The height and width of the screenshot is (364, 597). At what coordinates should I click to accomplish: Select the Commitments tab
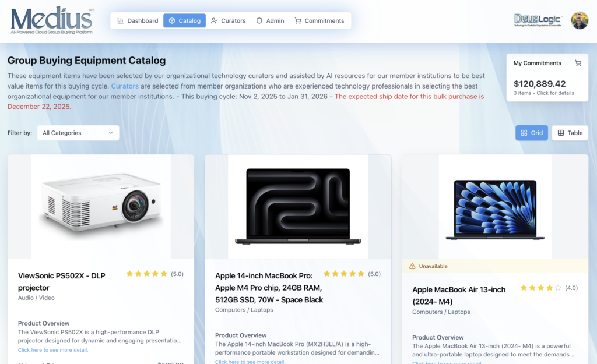pyautogui.click(x=319, y=20)
